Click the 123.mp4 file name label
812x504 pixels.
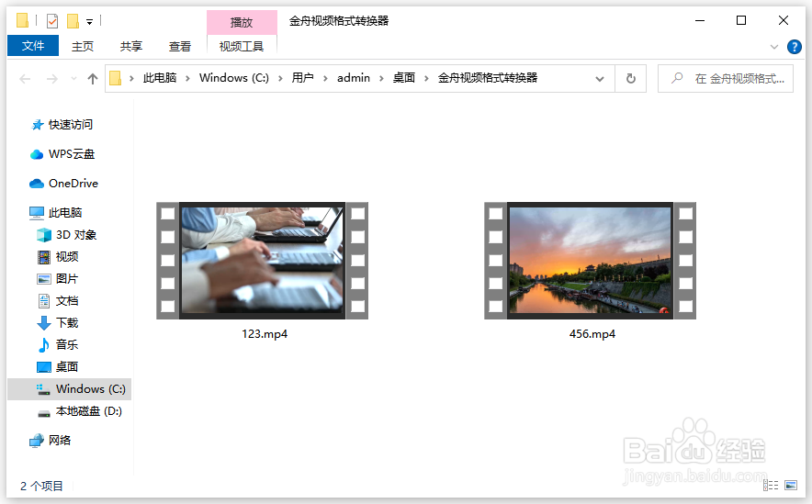click(265, 334)
